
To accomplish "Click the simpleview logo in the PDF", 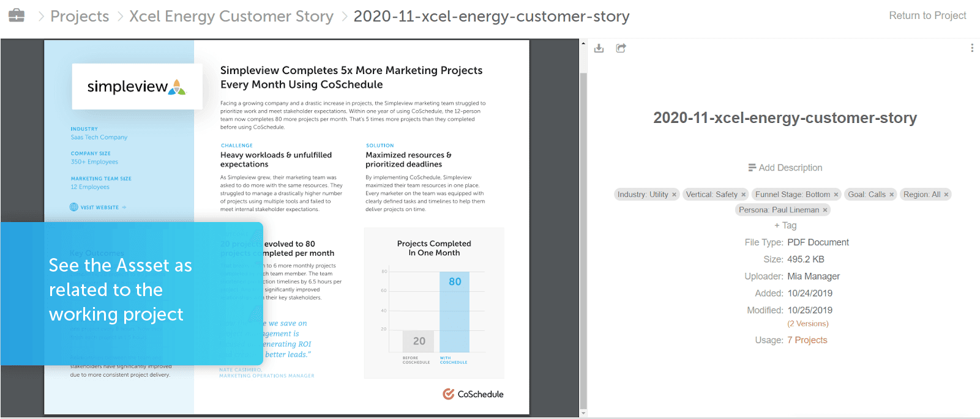I will point(137,87).
